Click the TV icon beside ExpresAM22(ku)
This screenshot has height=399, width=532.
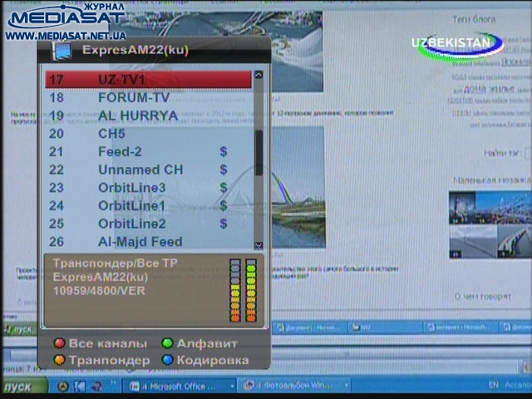(62, 51)
